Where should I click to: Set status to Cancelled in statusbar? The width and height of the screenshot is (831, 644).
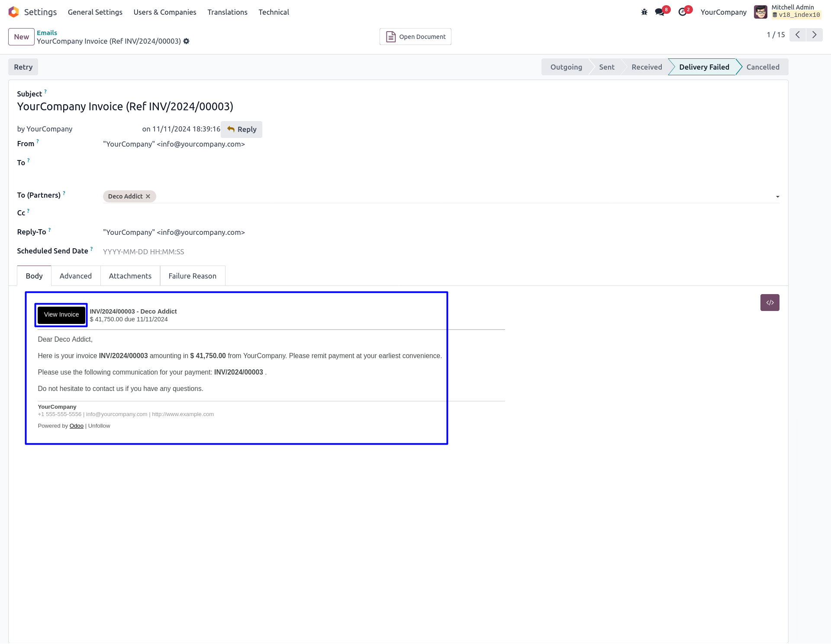coord(763,67)
